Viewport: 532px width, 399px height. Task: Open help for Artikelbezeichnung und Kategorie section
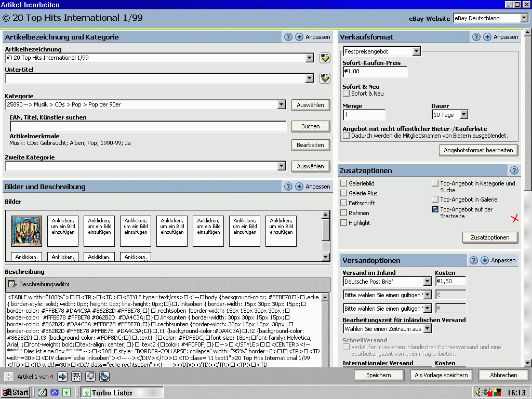pos(288,37)
